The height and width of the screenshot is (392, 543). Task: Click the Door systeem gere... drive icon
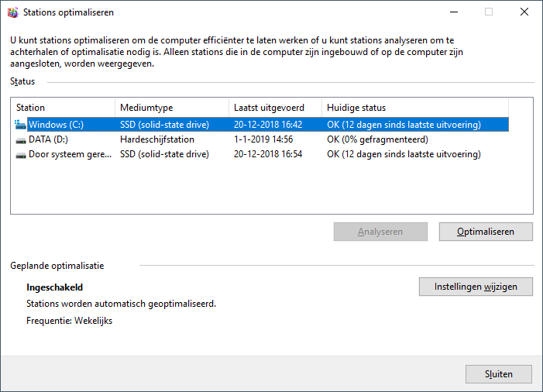pos(21,155)
